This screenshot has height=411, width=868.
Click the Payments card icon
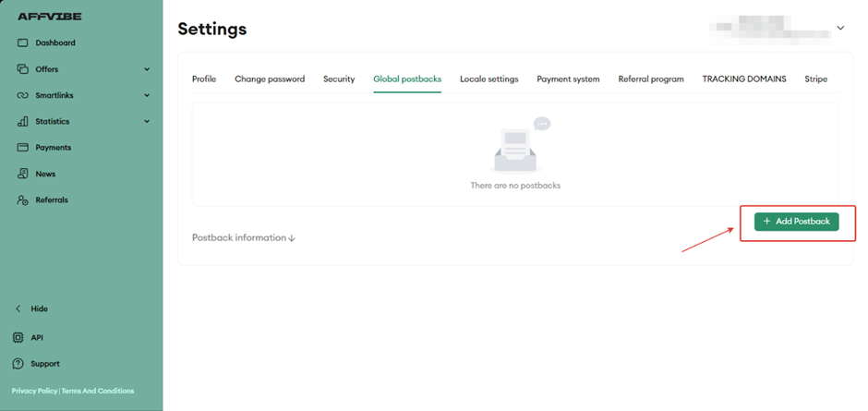[x=23, y=148]
